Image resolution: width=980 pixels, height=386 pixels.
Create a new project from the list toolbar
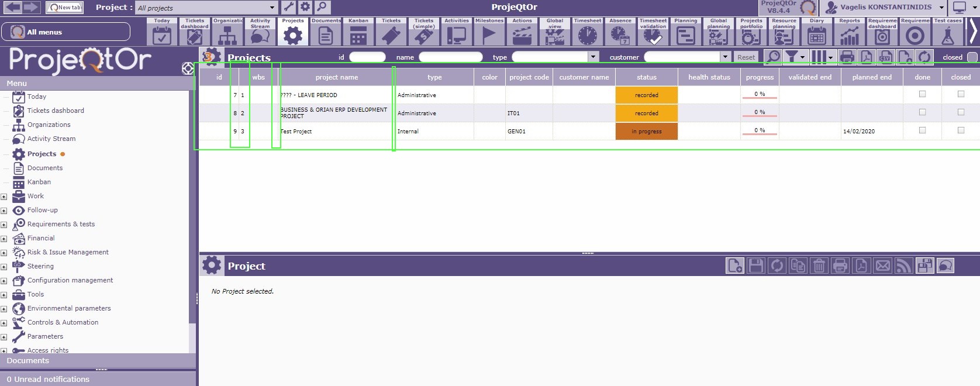[905, 57]
